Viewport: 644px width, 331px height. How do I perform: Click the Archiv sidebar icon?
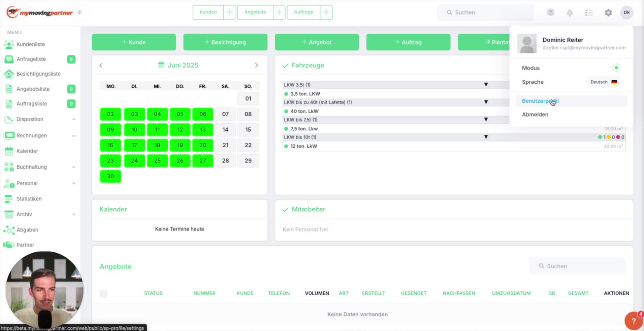pos(9,214)
